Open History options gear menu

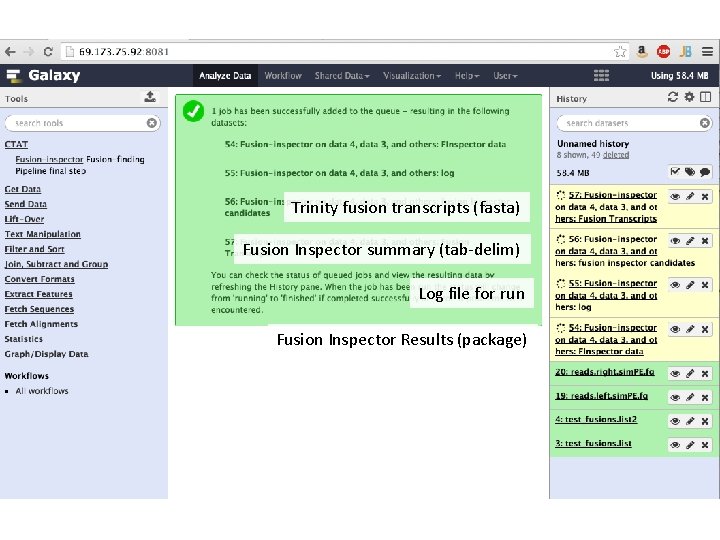pos(689,97)
